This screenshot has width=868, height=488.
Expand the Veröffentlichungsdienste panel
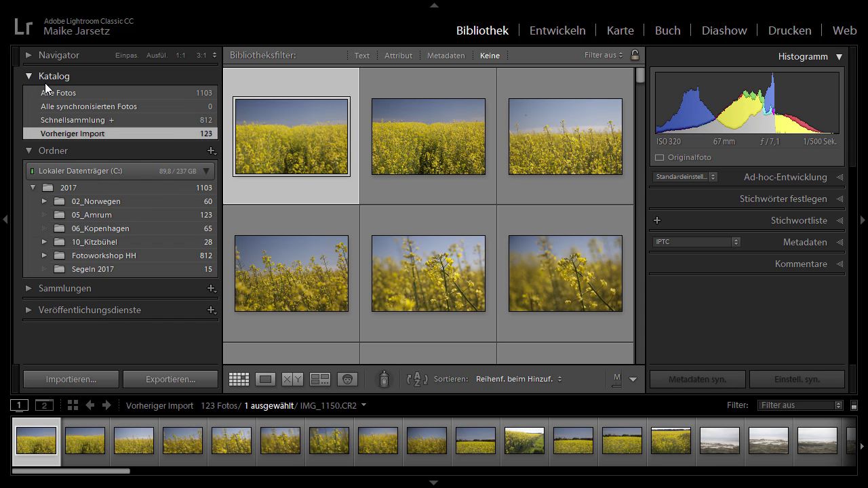click(28, 310)
